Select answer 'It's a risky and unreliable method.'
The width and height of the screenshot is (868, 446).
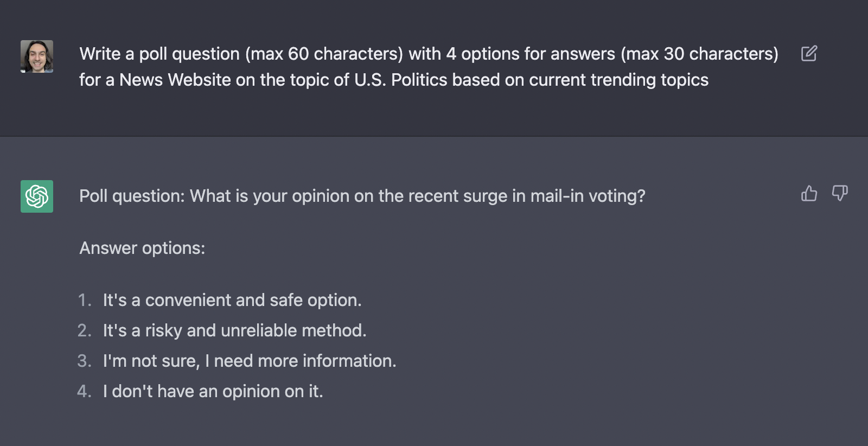point(235,330)
